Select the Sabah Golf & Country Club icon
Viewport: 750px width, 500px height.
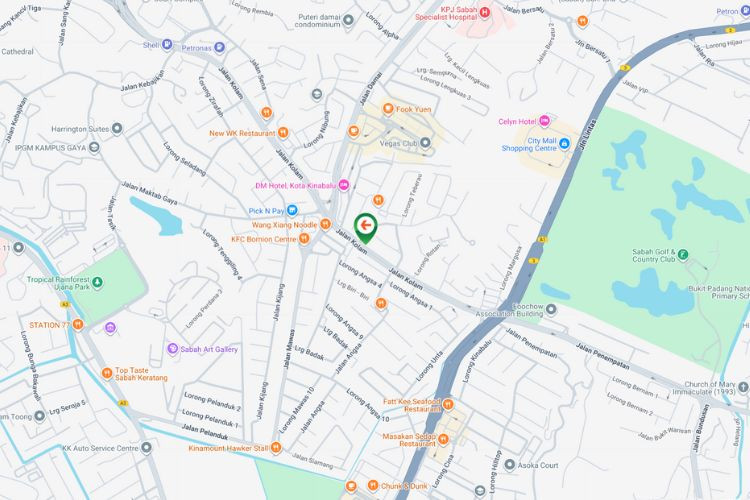pos(683,255)
